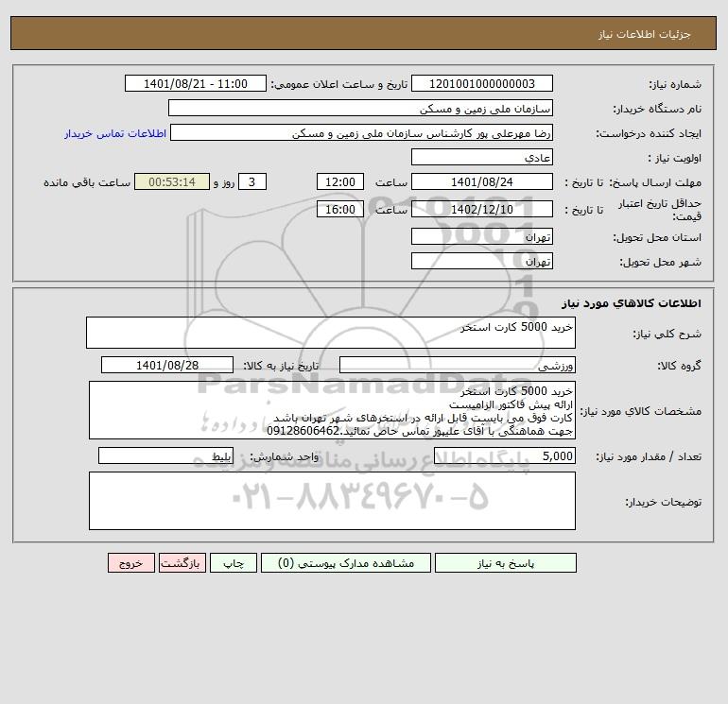Click the خروج exit button
This screenshot has height=704, width=728.
[130, 563]
